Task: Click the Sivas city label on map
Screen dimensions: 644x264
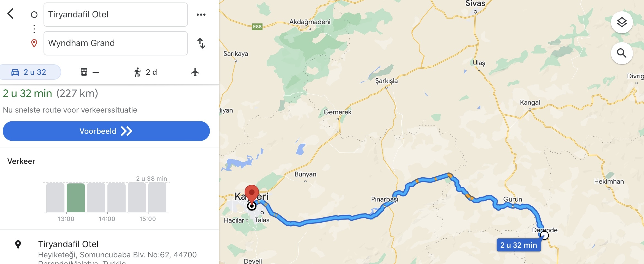Action: click(x=475, y=4)
